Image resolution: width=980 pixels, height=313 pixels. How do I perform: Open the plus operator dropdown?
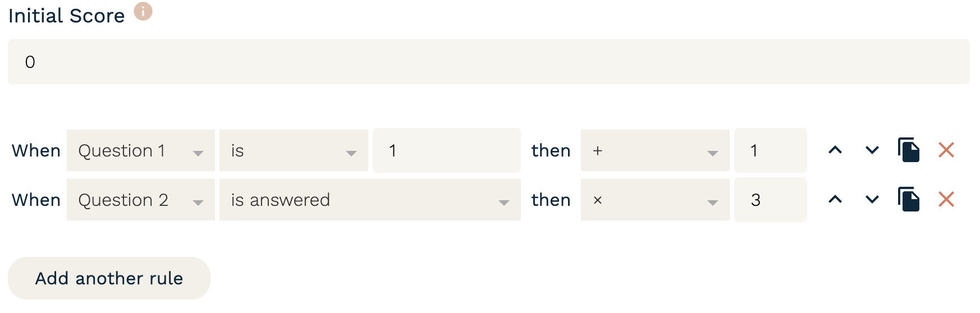pos(655,150)
